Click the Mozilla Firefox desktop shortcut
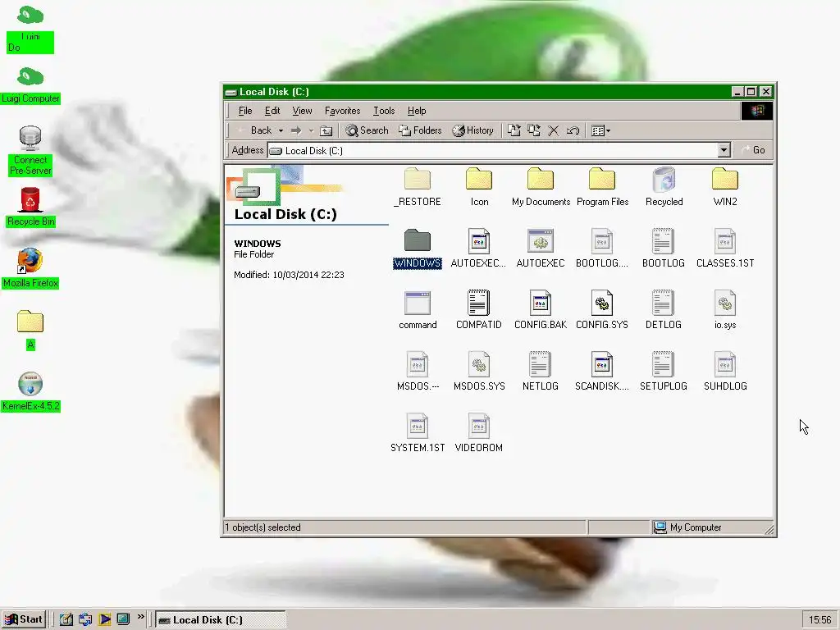840x630 pixels. pos(30,268)
